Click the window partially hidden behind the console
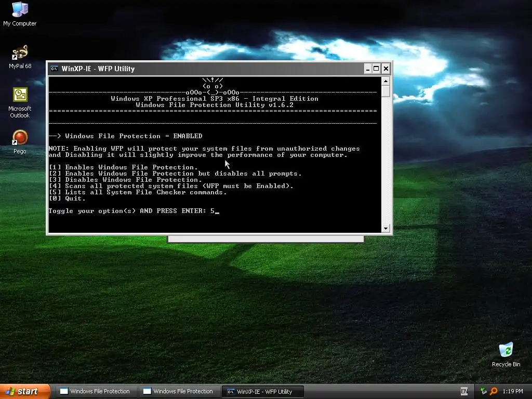532x399 pixels. (x=265, y=239)
